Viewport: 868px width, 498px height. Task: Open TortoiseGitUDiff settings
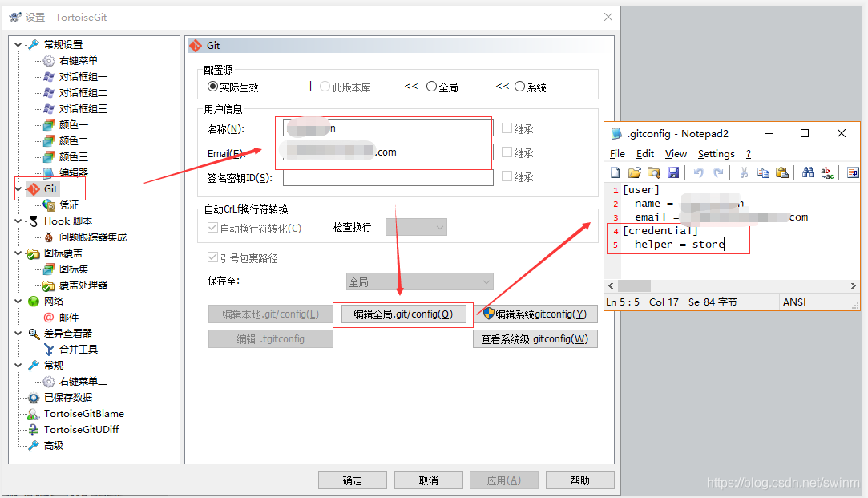click(81, 429)
